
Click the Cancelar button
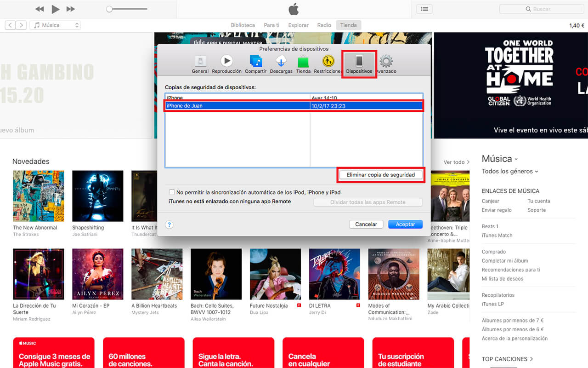[x=366, y=224]
